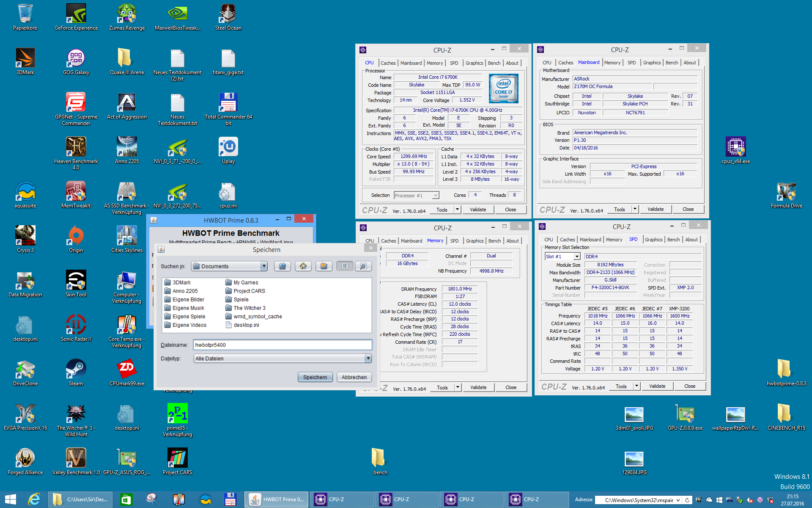
Task: Click refresh icon beside taskbar Adresse field
Action: (687, 500)
